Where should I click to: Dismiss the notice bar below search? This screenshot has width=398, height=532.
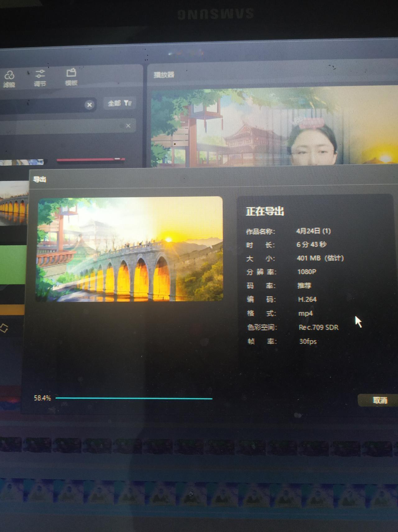tap(128, 126)
